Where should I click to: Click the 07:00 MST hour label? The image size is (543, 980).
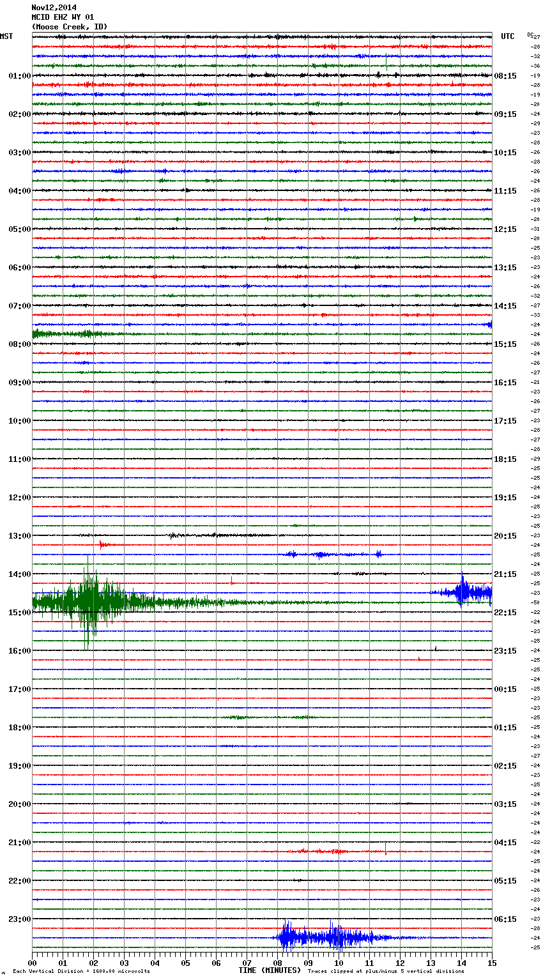point(19,306)
